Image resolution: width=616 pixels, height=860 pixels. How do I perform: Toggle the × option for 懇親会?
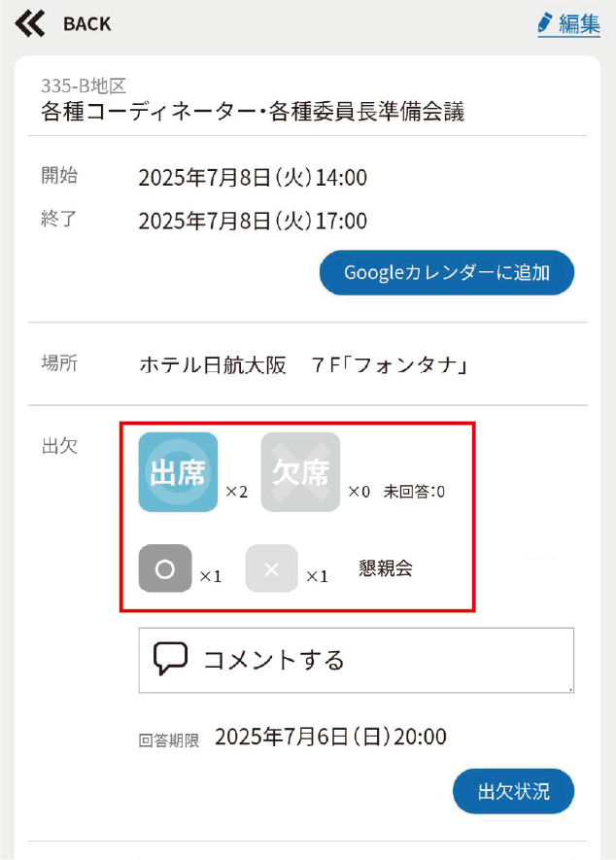[x=271, y=569]
